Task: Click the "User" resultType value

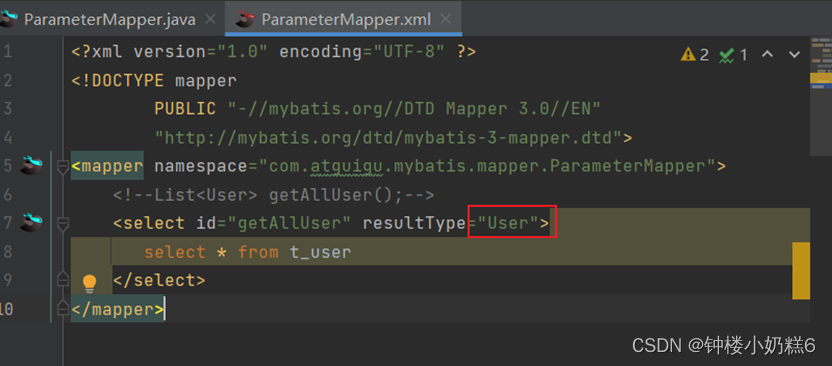Action: click(508, 223)
